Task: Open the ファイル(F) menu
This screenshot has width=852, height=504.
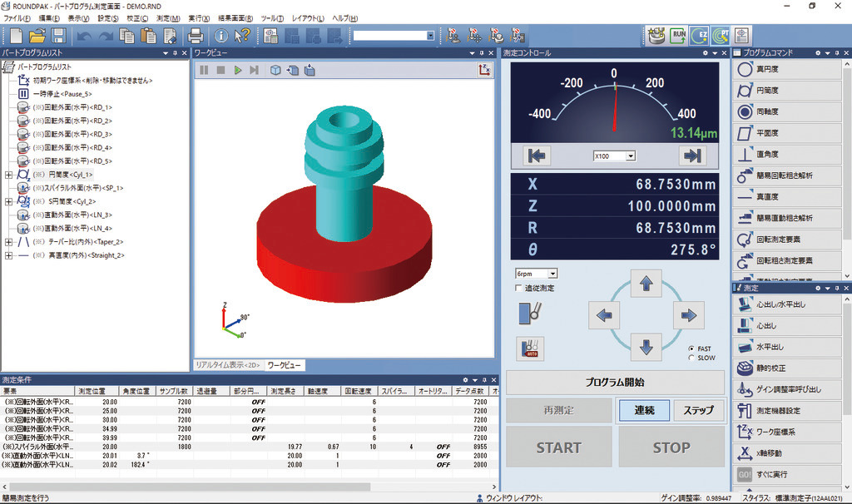Action: 17,18
